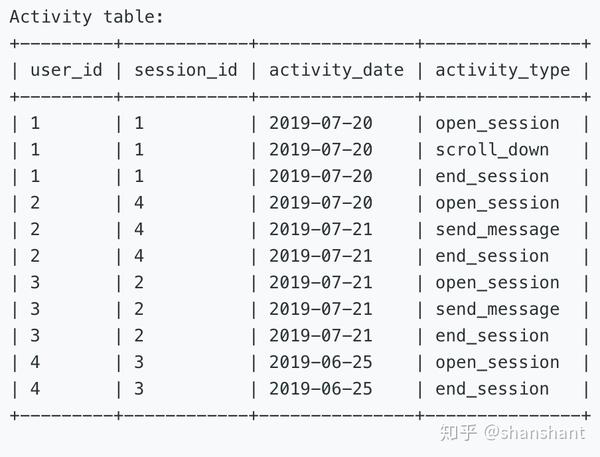Click 2019-07-21 date in user 2's end_session row

tap(321, 256)
